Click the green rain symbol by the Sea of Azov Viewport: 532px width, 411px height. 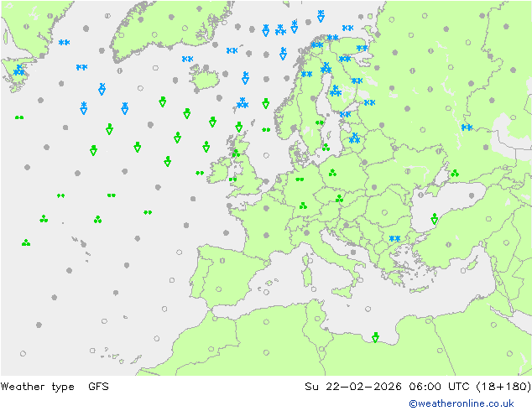click(455, 174)
